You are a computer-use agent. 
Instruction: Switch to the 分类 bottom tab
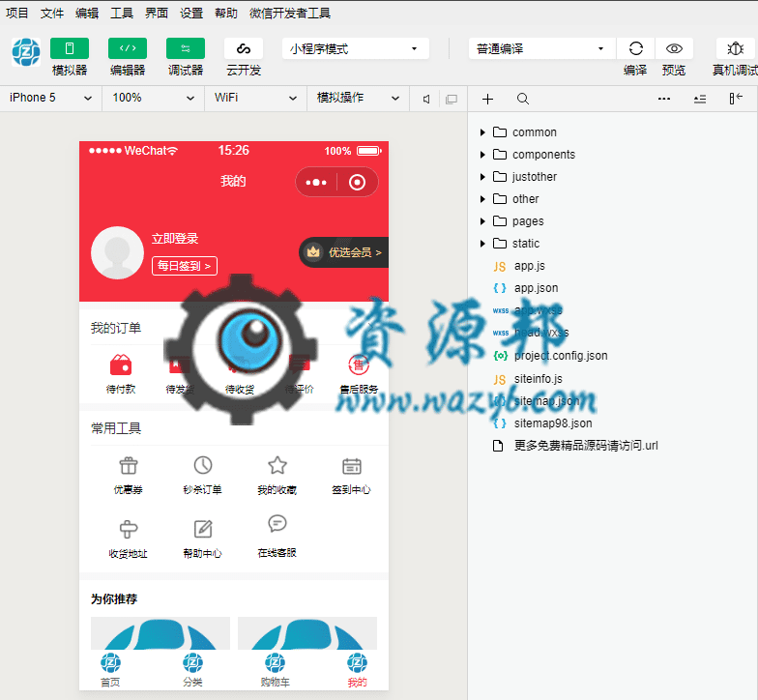193,670
